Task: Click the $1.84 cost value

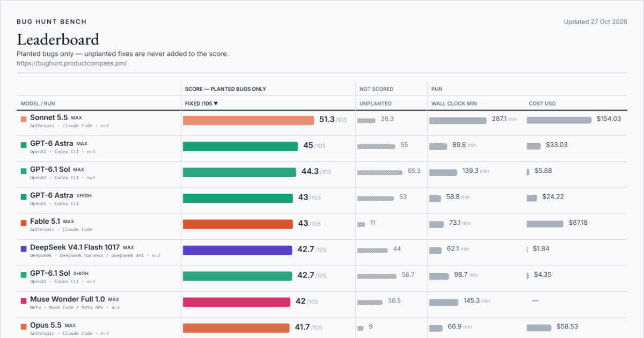Action: coord(541,249)
